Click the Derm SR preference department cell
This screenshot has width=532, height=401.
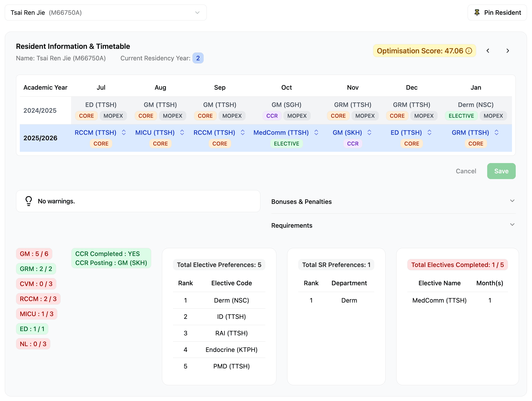(x=349, y=300)
